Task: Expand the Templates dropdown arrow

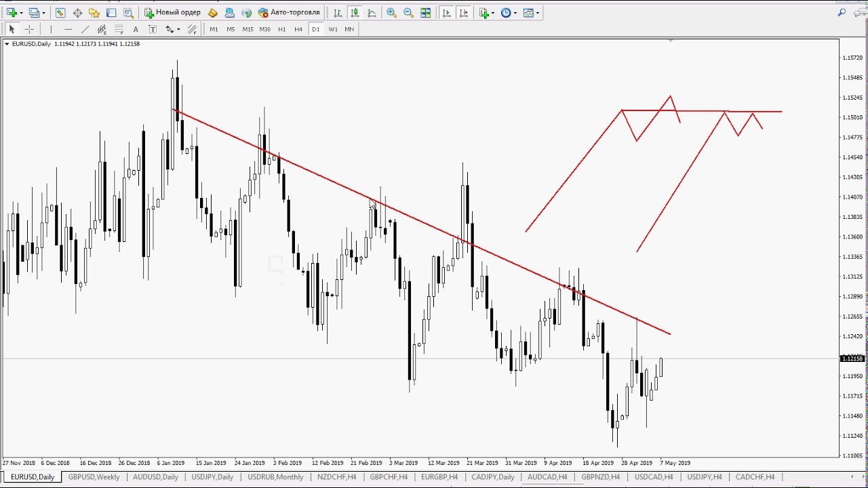Action: [538, 13]
